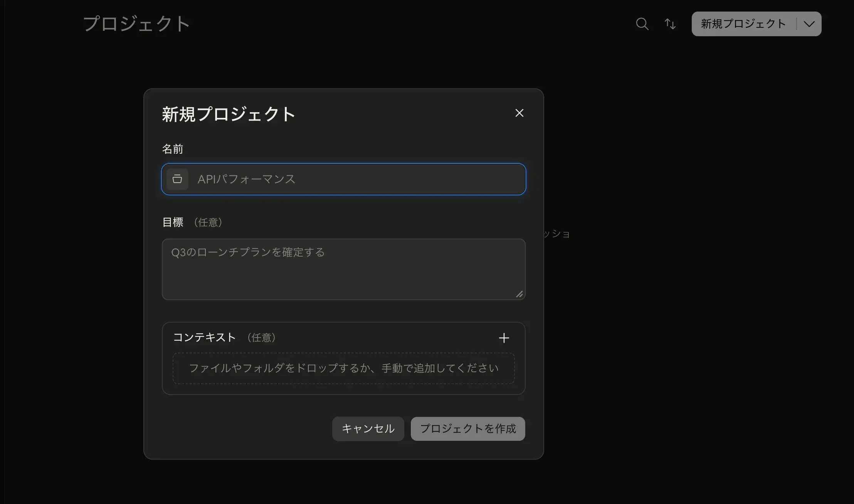854x504 pixels.
Task: Add context with the plus icon
Action: 504,338
